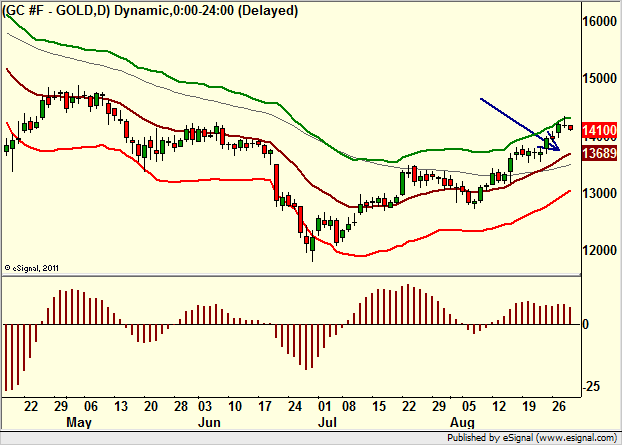Image resolution: width=622 pixels, height=445 pixels.
Task: Open the www.esignal.com published-by link
Action: click(576, 438)
